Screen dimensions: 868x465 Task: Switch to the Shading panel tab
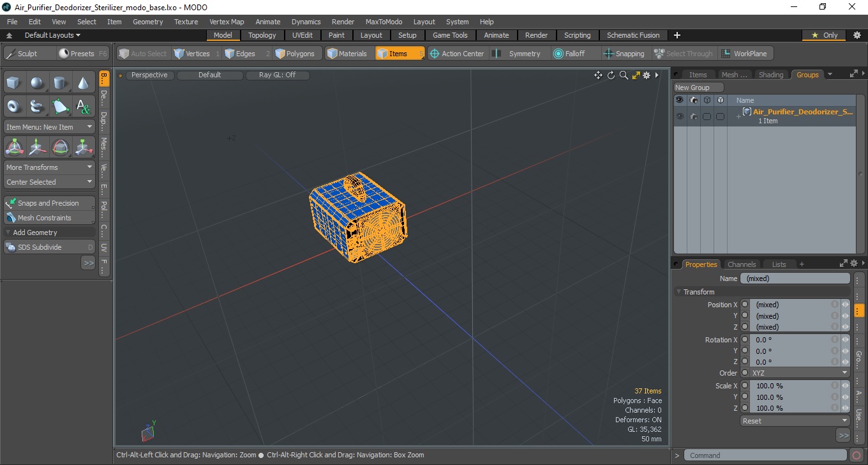(x=771, y=75)
